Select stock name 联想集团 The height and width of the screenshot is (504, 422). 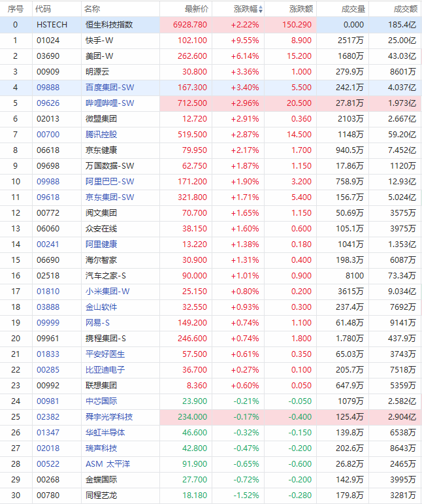click(x=101, y=386)
